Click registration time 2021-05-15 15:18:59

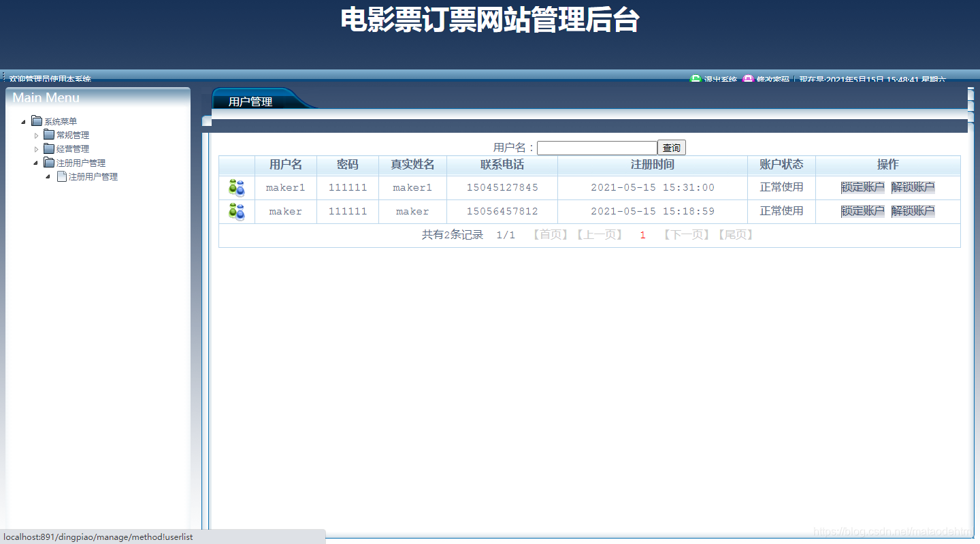[x=653, y=212]
